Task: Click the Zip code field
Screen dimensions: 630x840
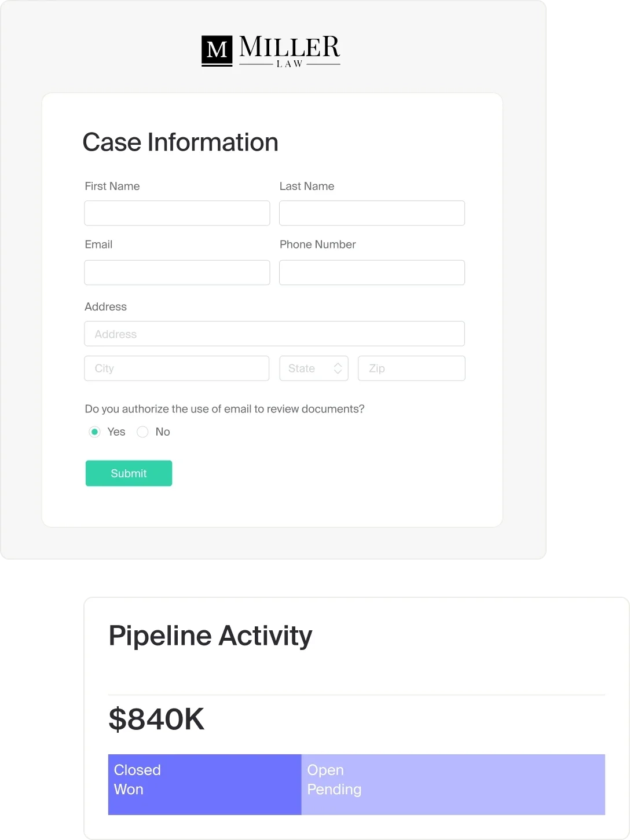Action: coord(411,368)
